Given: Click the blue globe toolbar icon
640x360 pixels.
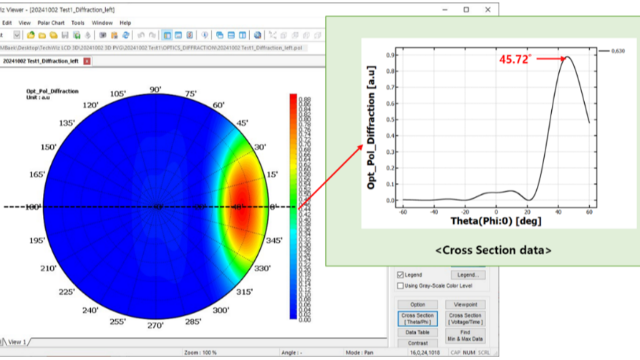Looking at the screenshot, I should (x=258, y=35).
